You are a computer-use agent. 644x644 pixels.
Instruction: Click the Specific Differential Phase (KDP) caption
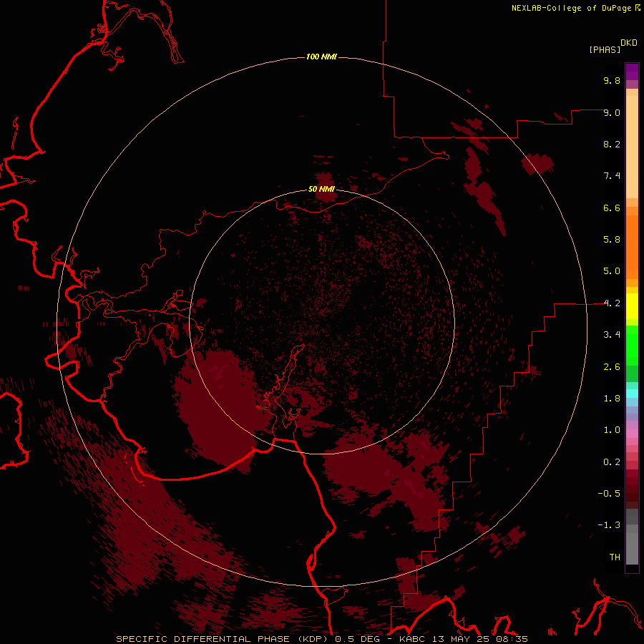coord(223,639)
